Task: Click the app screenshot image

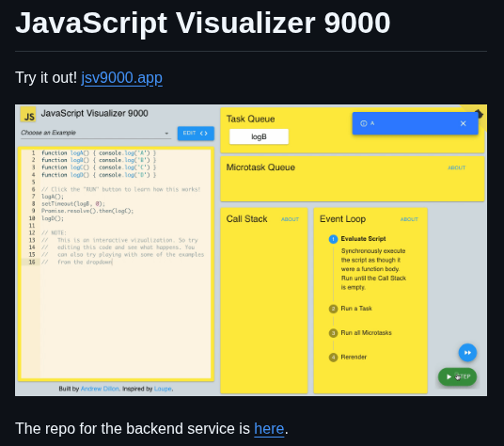Action: point(251,250)
